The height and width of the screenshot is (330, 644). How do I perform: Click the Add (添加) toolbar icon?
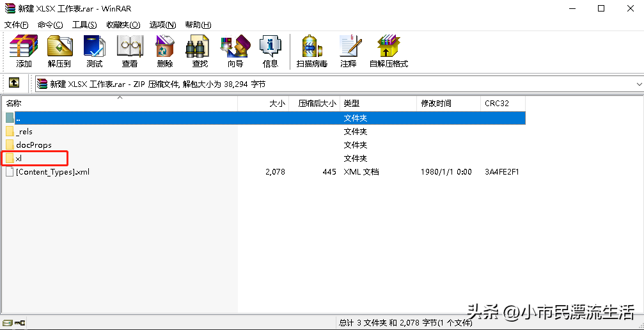point(24,51)
